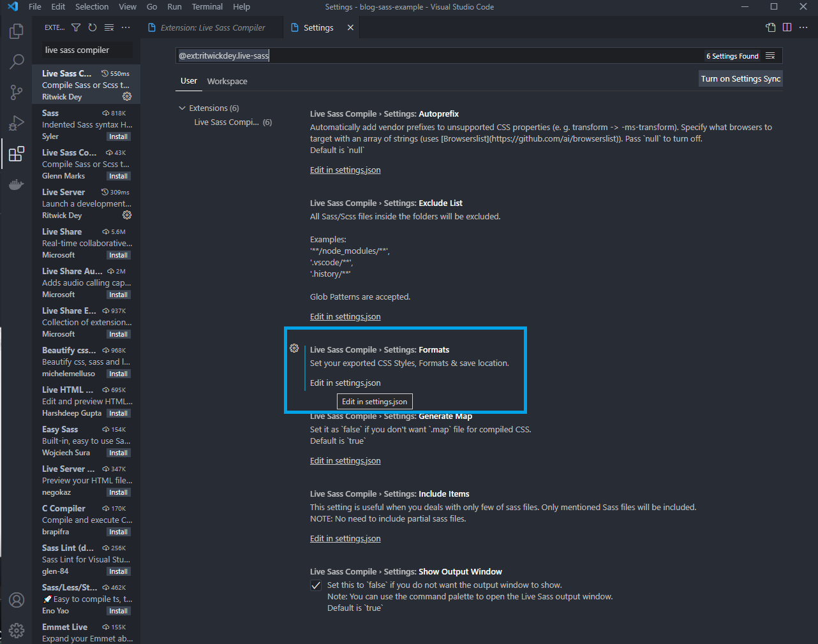
Task: Install Beautify css extension by michelemelluso
Action: pos(119,374)
